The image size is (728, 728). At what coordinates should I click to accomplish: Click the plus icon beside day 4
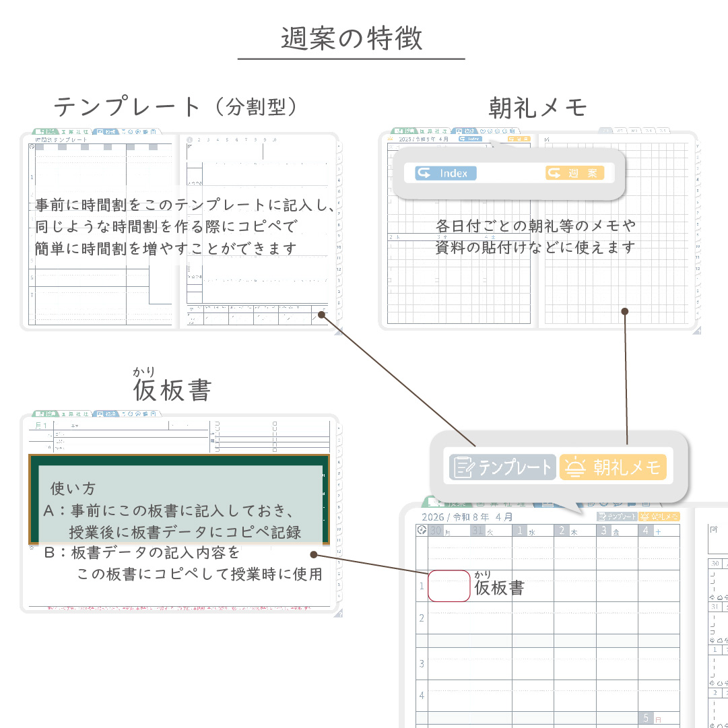click(658, 531)
